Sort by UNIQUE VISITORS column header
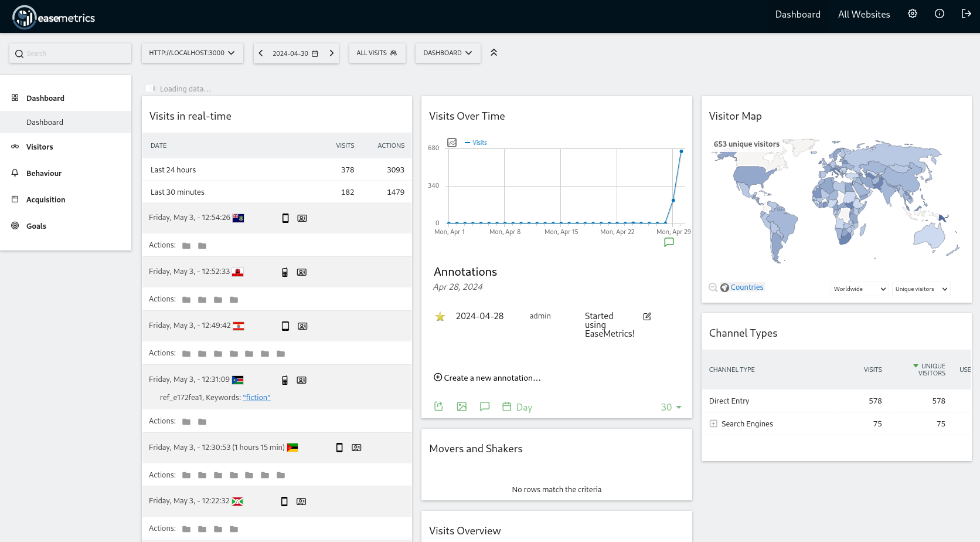 point(931,370)
